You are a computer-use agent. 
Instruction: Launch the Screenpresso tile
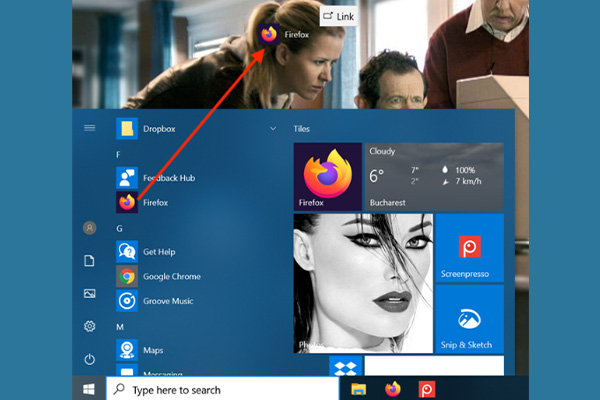click(470, 248)
